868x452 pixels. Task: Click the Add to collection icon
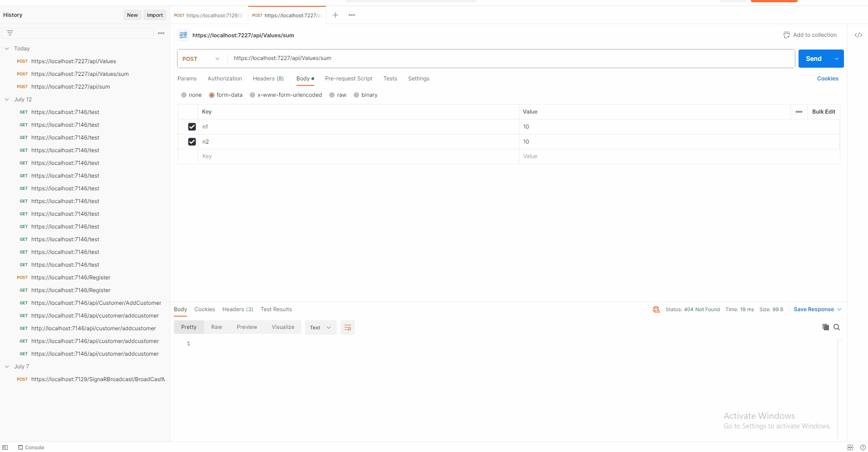pos(787,35)
